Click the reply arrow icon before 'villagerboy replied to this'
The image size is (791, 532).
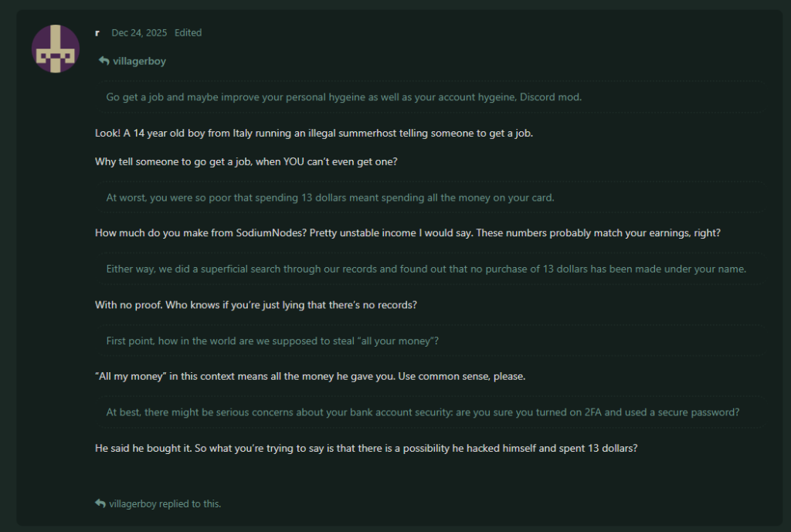click(100, 503)
